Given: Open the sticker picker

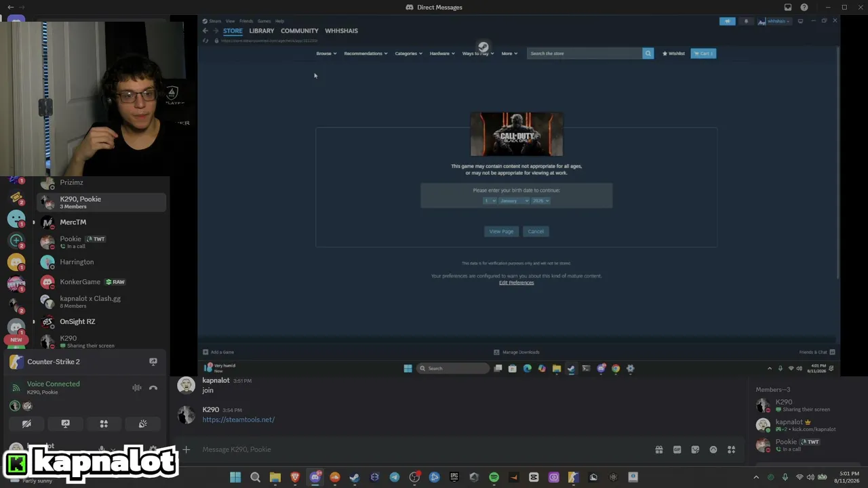Looking at the screenshot, I should [695, 449].
